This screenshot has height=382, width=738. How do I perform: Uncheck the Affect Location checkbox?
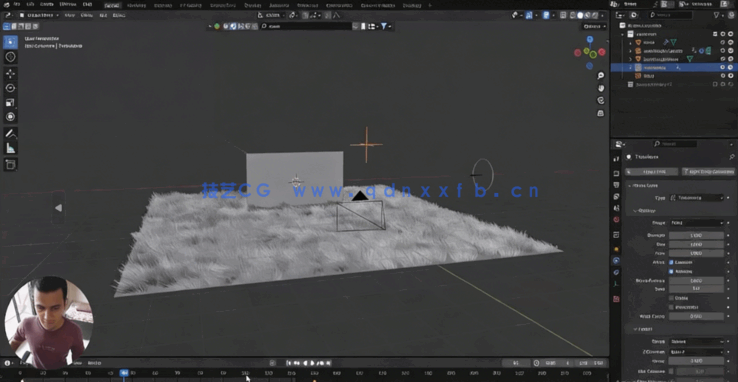[672, 262]
